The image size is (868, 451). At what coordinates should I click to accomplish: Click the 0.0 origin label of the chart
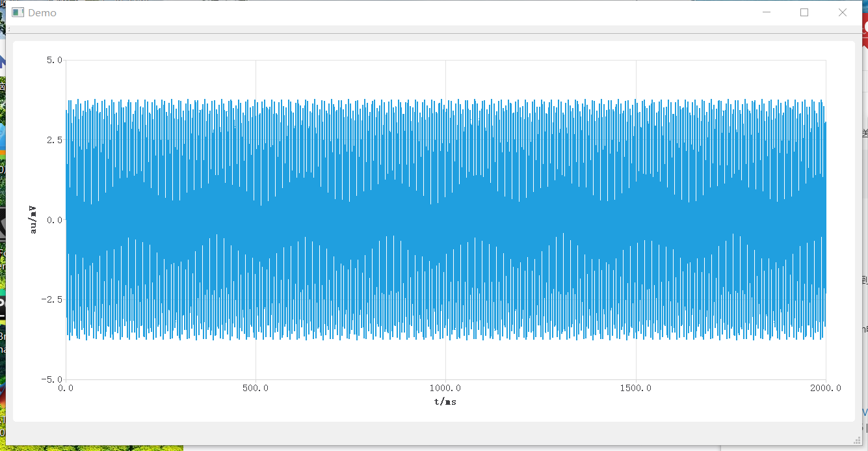(x=66, y=388)
